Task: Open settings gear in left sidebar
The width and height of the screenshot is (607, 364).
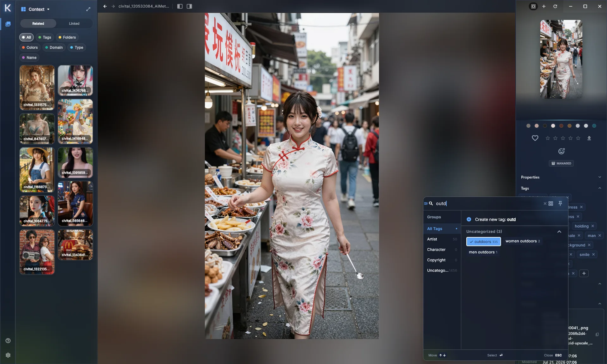Action: point(8,355)
